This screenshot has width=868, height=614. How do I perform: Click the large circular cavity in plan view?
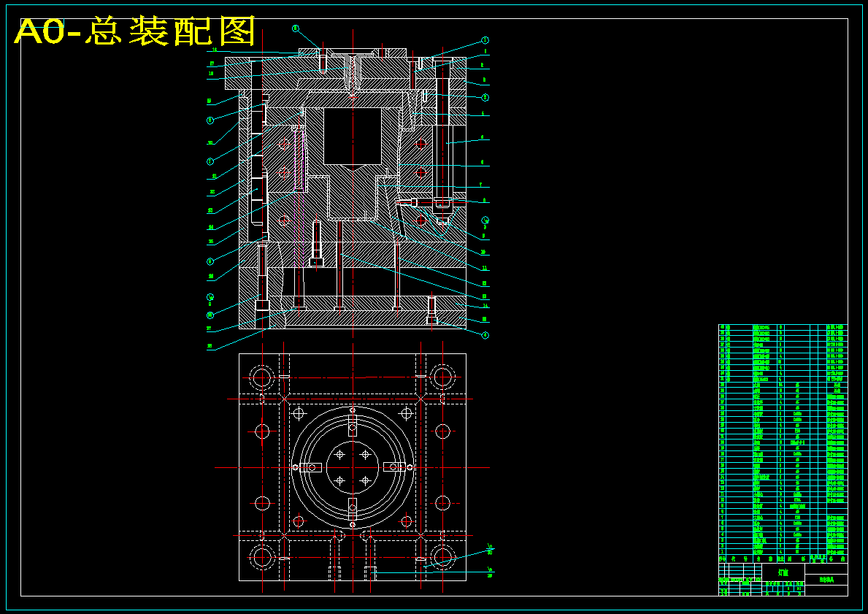click(x=353, y=467)
